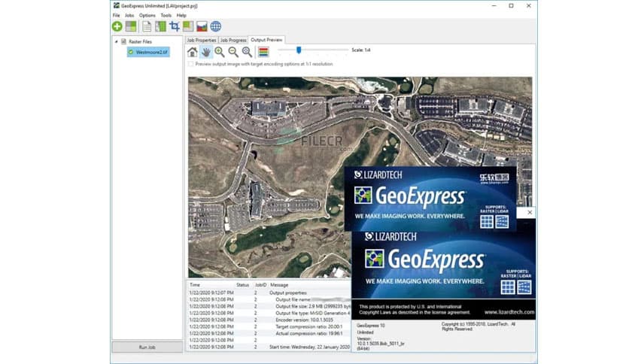This screenshot has width=629, height=364.
Task: Open the Tools menu
Action: pyautogui.click(x=166, y=15)
